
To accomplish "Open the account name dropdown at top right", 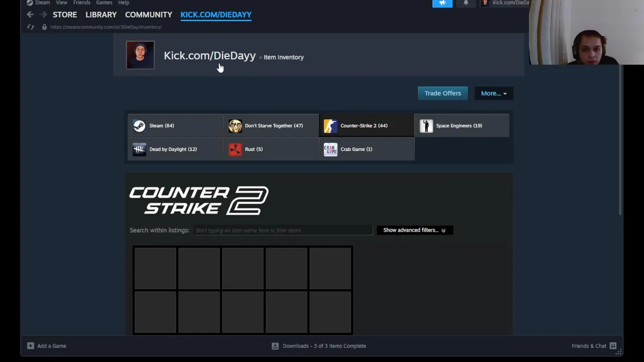I will click(511, 3).
